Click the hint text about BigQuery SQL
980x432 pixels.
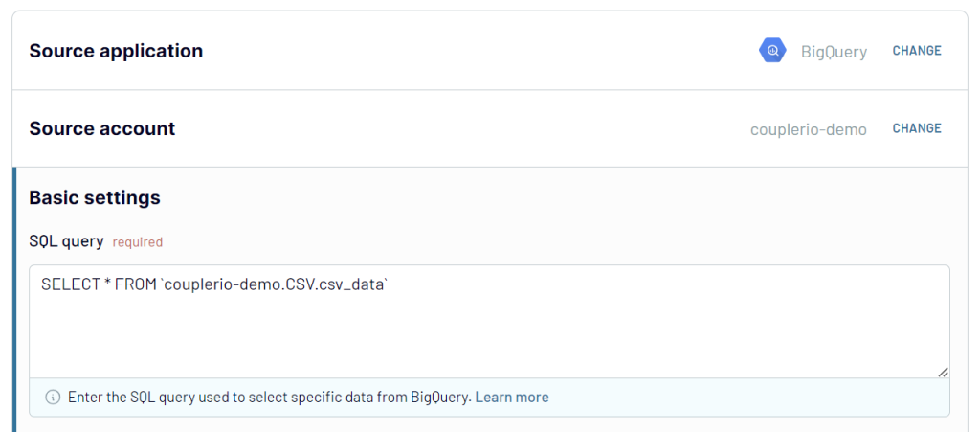tap(269, 397)
